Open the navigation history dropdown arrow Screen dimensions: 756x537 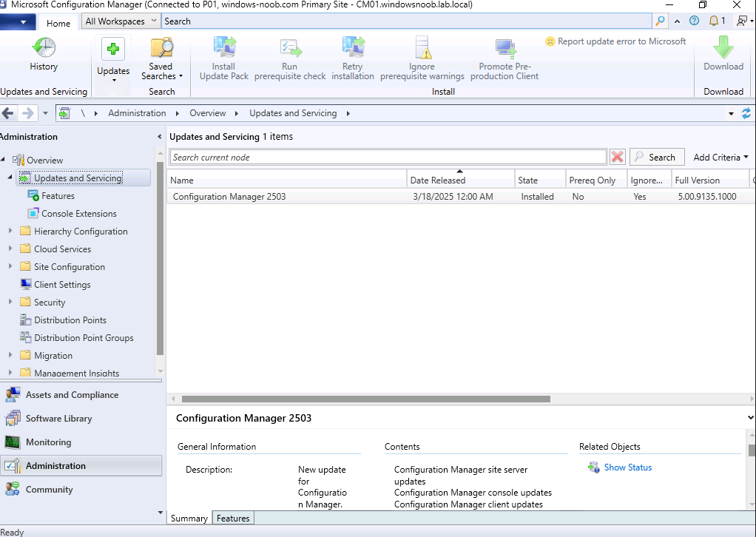click(45, 113)
